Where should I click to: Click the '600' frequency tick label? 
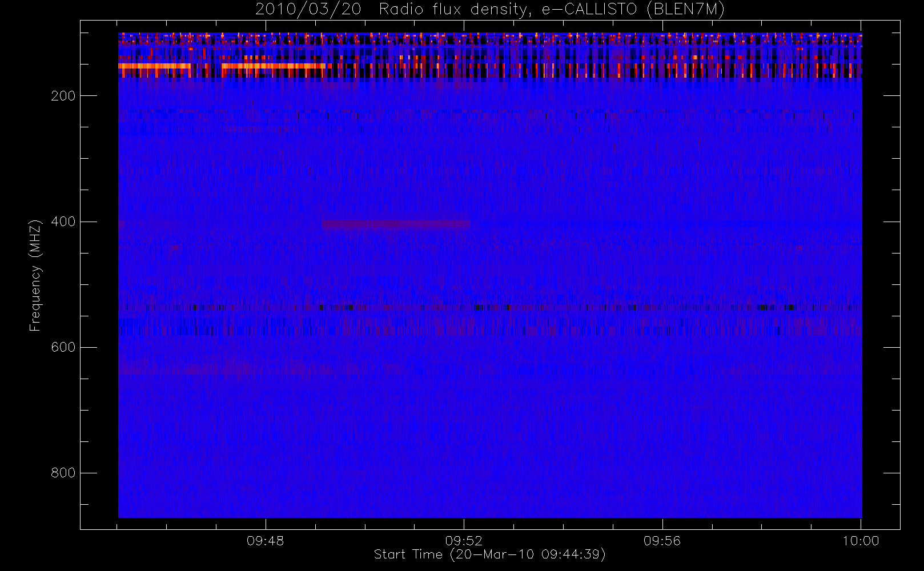[63, 347]
